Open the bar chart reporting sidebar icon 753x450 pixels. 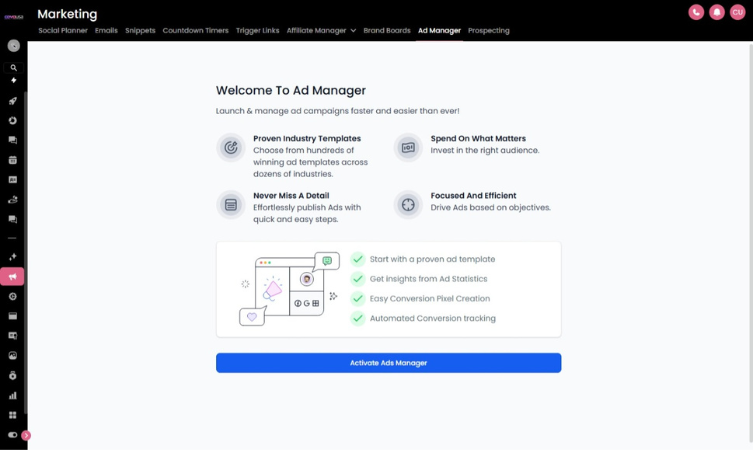[13, 395]
